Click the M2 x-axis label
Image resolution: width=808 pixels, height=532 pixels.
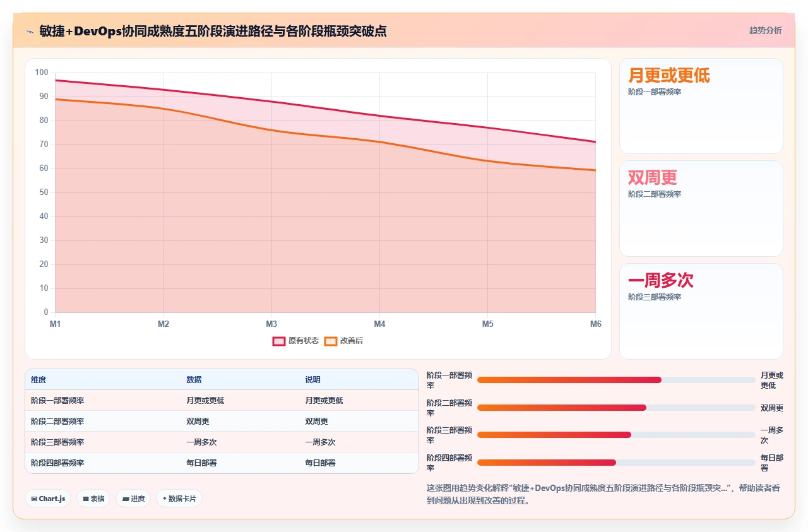tap(163, 324)
